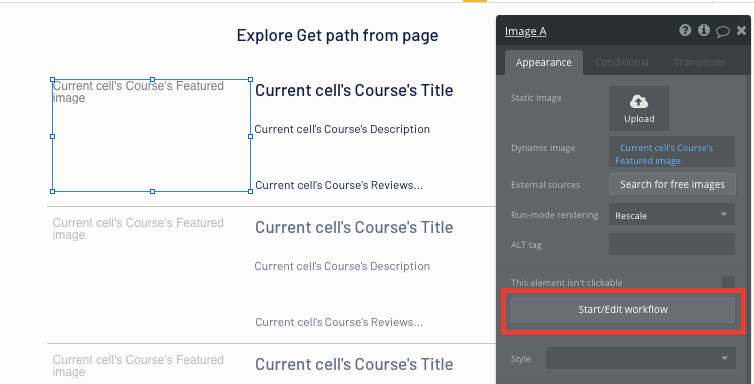Open the comment bubble icon
The image size is (754, 384).
723,32
